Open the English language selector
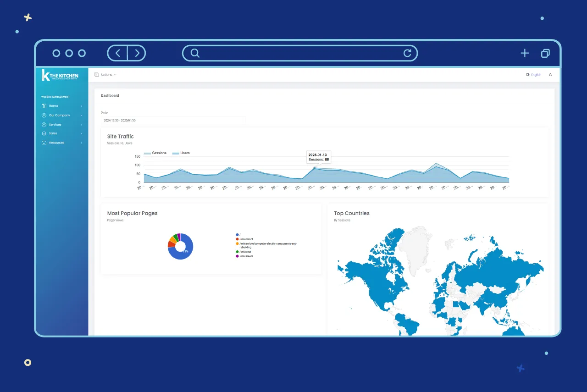 534,75
